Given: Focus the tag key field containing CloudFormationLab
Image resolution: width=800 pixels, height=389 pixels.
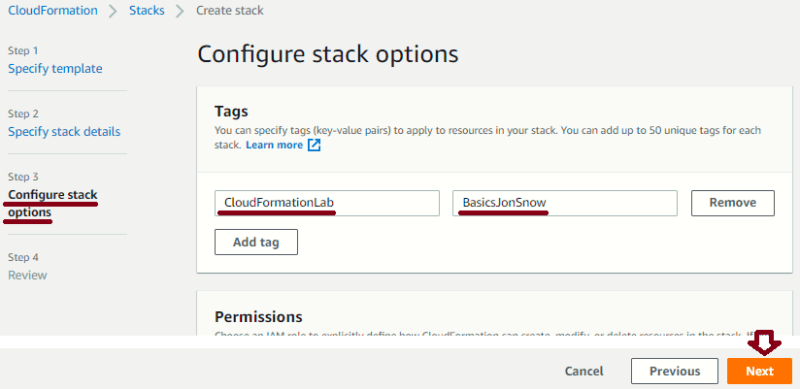Looking at the screenshot, I should click(x=327, y=203).
